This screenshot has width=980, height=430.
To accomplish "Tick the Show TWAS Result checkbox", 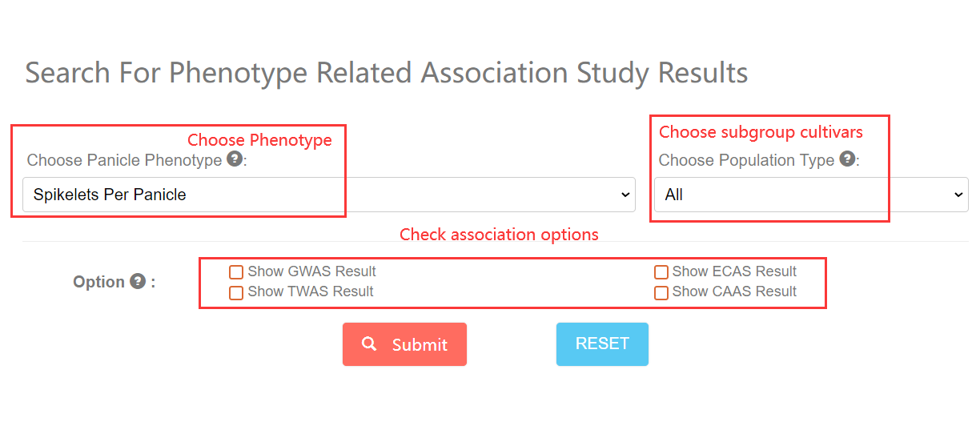I will [x=236, y=292].
